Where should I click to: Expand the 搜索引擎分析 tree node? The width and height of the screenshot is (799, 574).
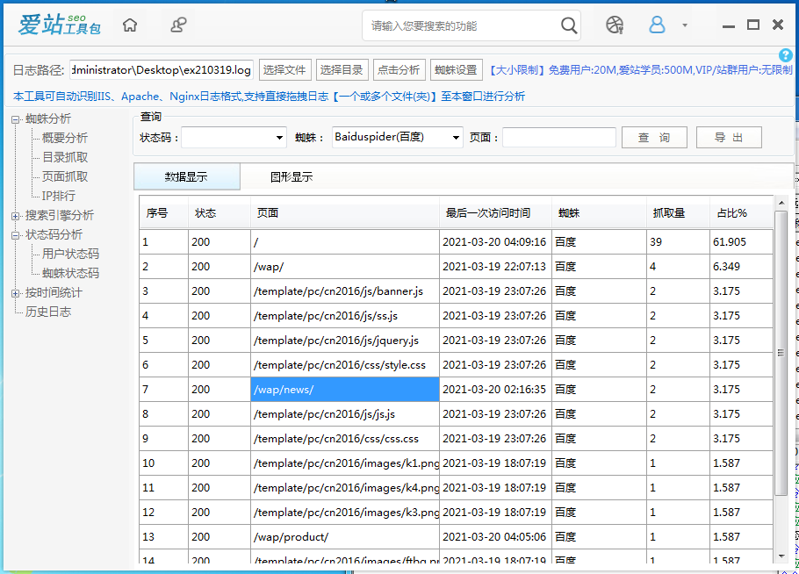click(x=16, y=216)
